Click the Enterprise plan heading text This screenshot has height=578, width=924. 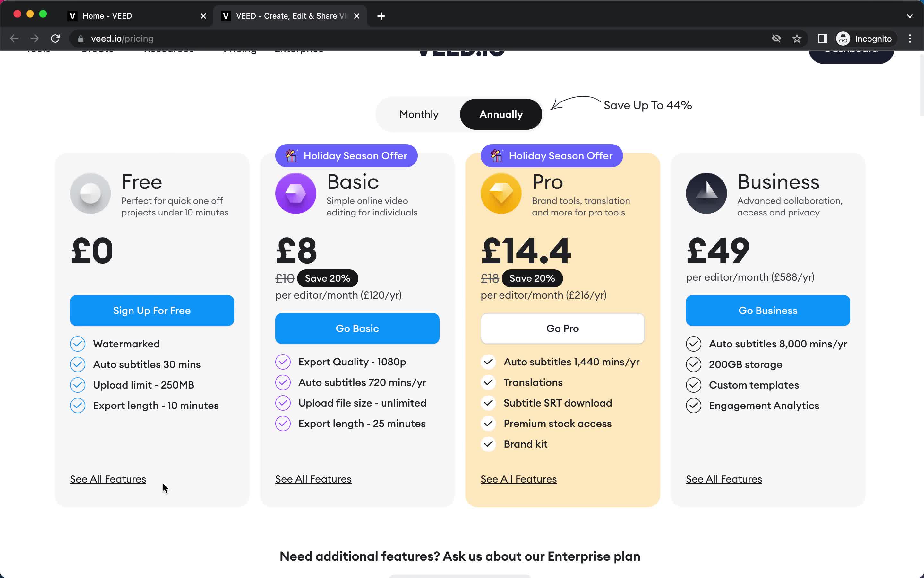[460, 556]
